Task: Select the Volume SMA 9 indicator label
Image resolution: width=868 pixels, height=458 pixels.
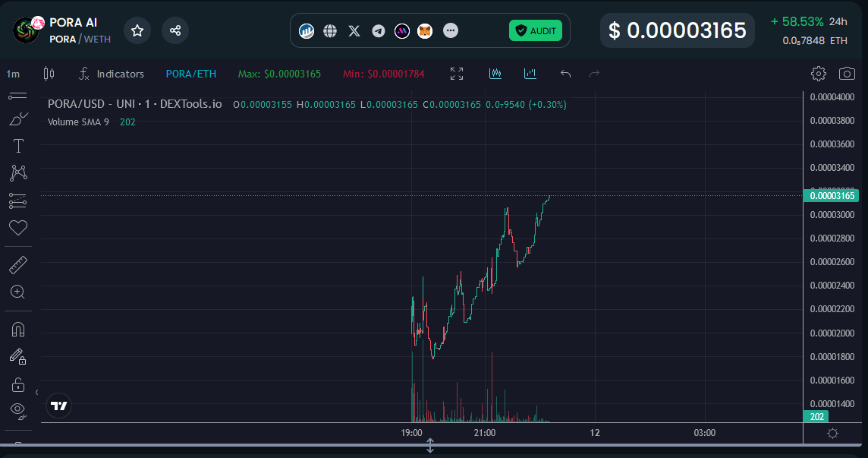Action: tap(78, 122)
